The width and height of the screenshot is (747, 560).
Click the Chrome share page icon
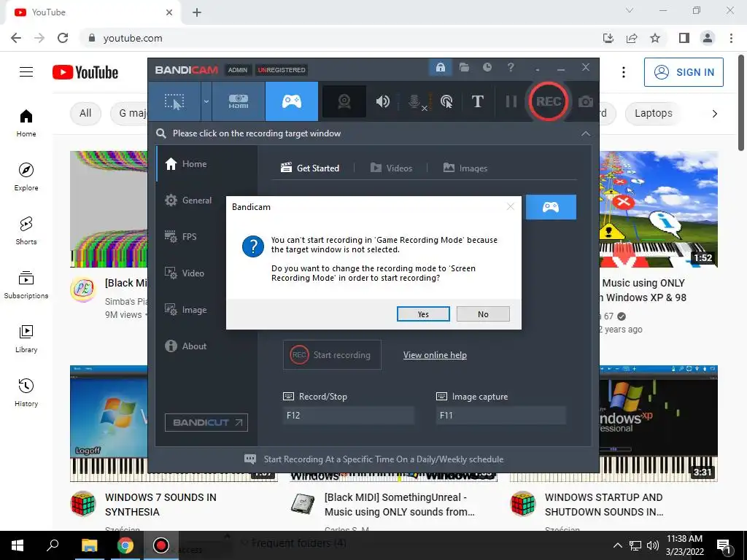(x=632, y=38)
